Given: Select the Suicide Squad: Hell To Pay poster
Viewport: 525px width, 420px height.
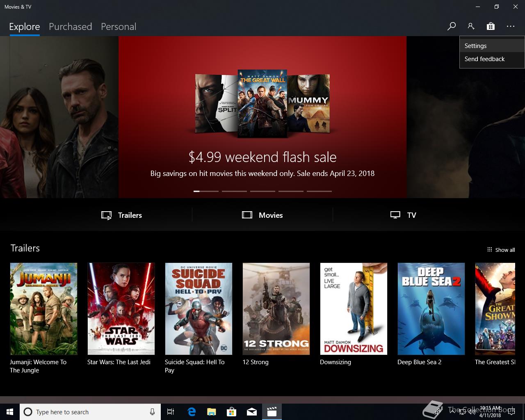Looking at the screenshot, I should [199, 309].
